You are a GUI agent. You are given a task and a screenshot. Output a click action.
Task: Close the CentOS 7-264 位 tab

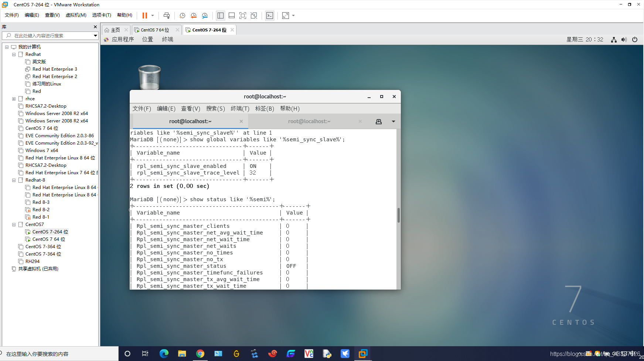(232, 30)
